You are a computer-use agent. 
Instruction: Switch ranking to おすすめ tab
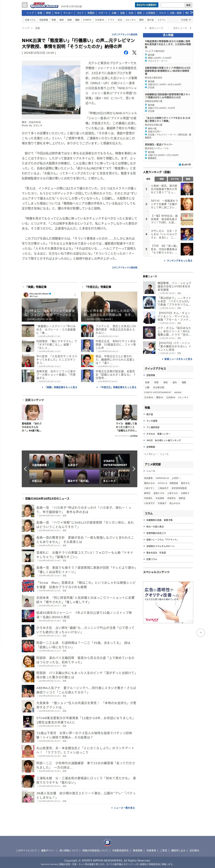tap(175, 179)
